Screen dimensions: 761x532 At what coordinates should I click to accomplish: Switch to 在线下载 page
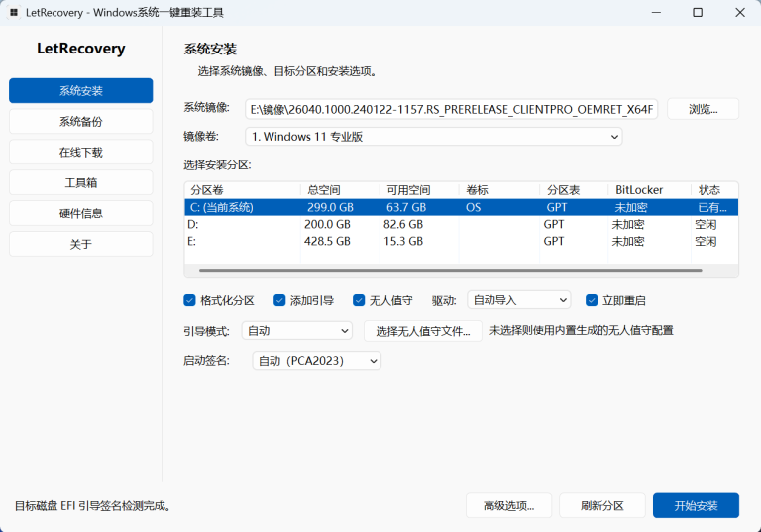(80, 152)
